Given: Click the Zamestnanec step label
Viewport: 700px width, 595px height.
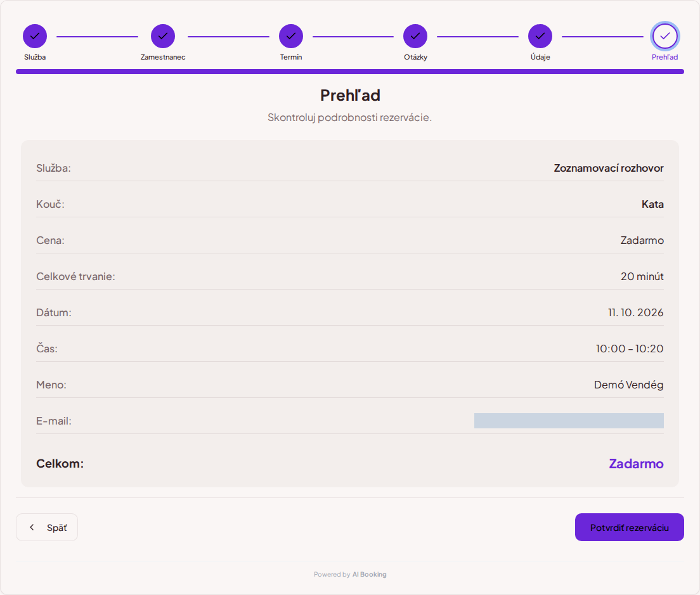Looking at the screenshot, I should click(163, 57).
